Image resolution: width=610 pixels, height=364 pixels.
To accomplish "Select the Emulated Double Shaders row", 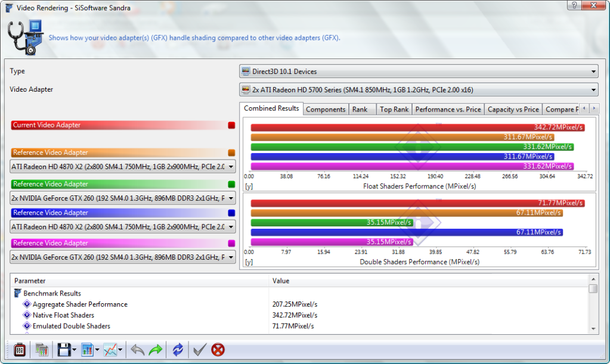I will (299, 325).
